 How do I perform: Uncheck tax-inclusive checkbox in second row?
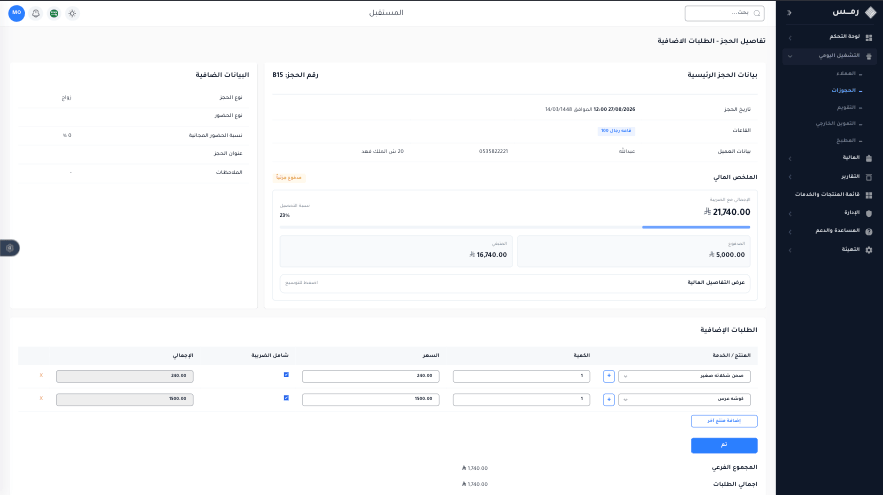286,398
